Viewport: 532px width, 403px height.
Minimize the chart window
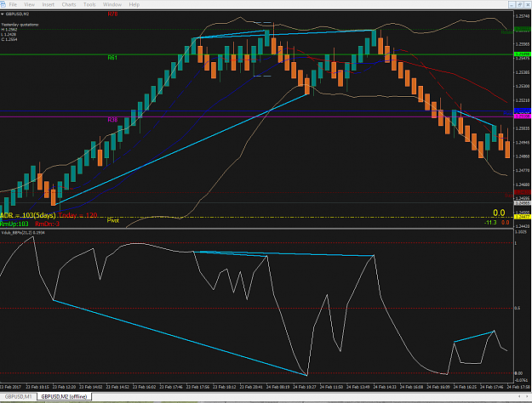point(512,4)
